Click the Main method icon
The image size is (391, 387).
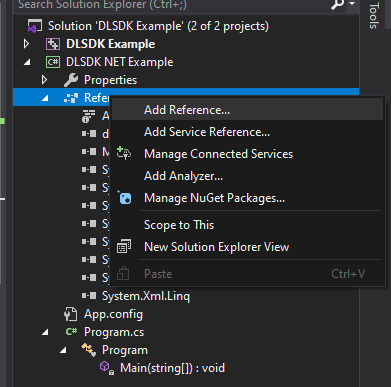pyautogui.click(x=107, y=368)
